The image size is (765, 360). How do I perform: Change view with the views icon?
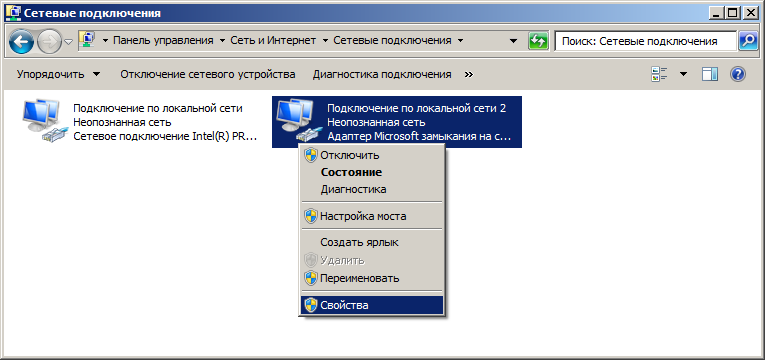[660, 75]
